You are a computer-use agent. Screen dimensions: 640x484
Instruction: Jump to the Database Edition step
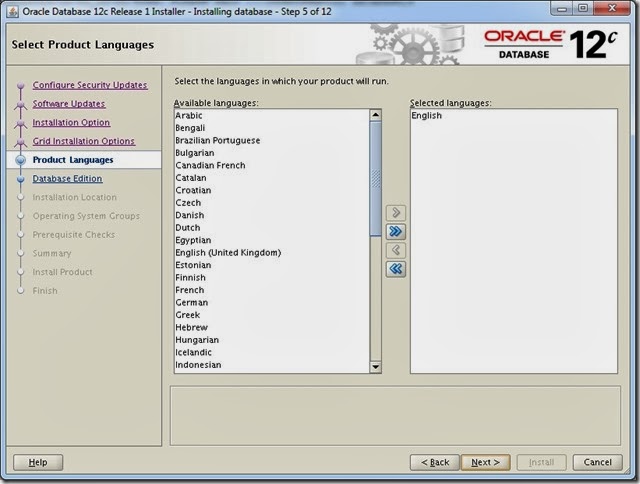pyautogui.click(x=67, y=179)
